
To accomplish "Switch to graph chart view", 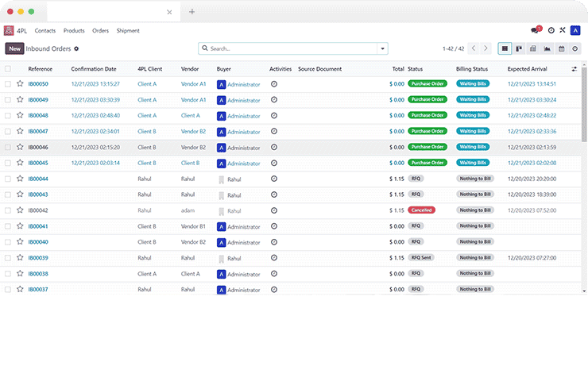I will pyautogui.click(x=547, y=48).
